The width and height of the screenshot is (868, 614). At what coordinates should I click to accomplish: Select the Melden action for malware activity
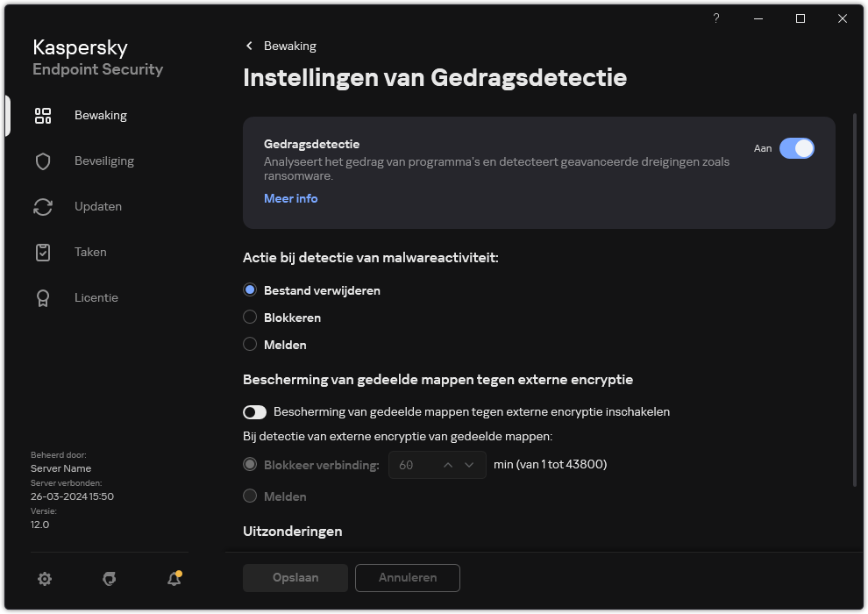(250, 345)
